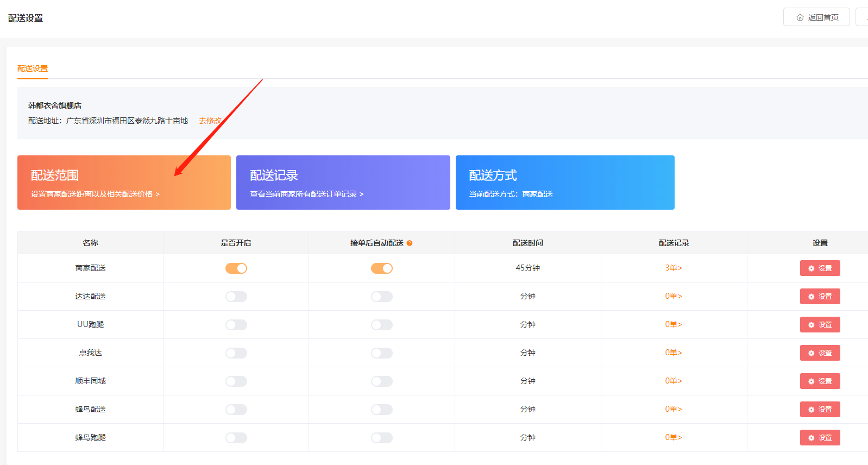Turn off 商家配送 auto-delivery after order switch
The image size is (868, 465).
pyautogui.click(x=382, y=268)
